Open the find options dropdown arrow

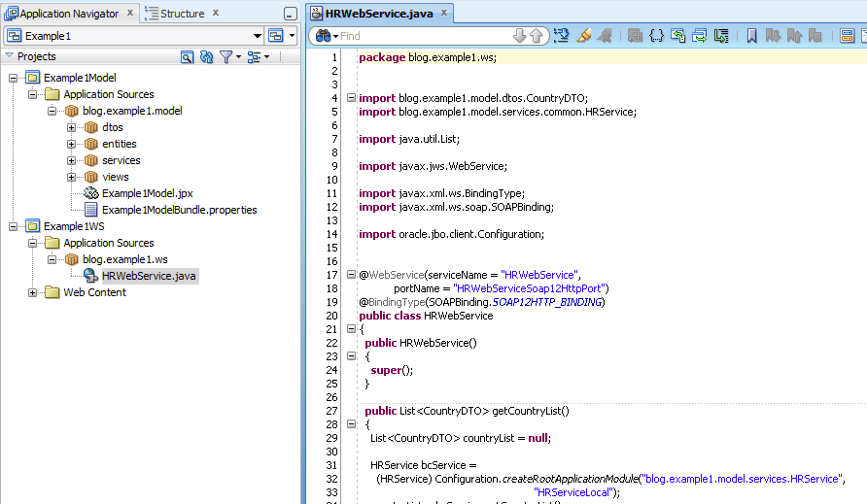[335, 37]
